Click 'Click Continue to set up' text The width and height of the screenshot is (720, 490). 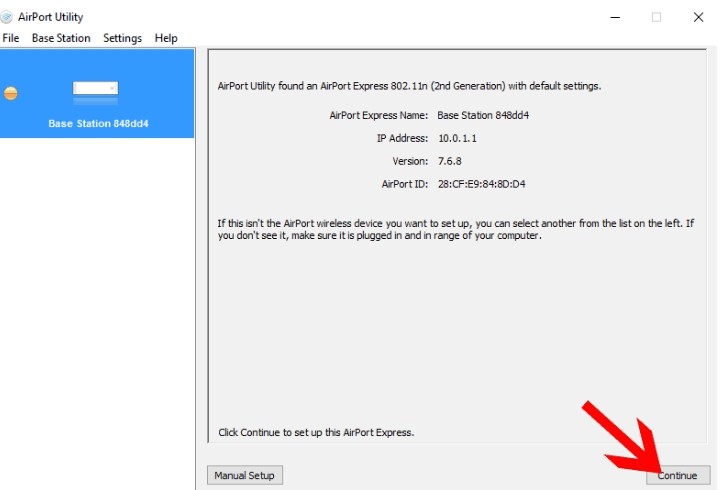point(316,432)
